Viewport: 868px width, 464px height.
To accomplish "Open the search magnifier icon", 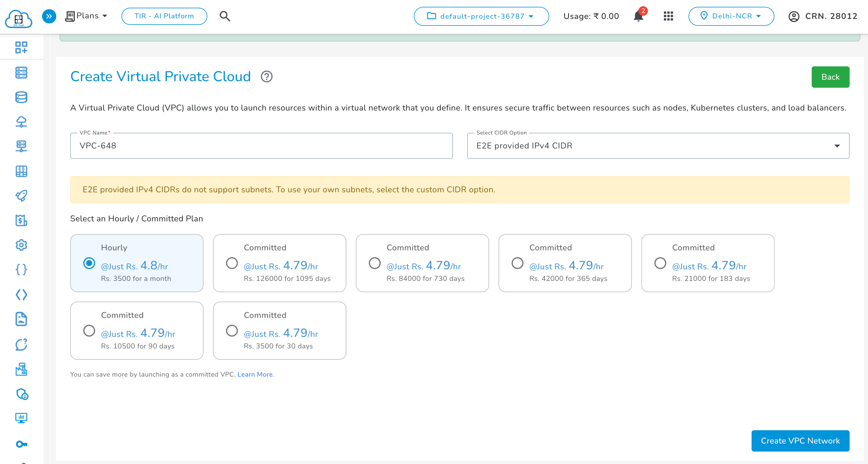I will (x=225, y=16).
